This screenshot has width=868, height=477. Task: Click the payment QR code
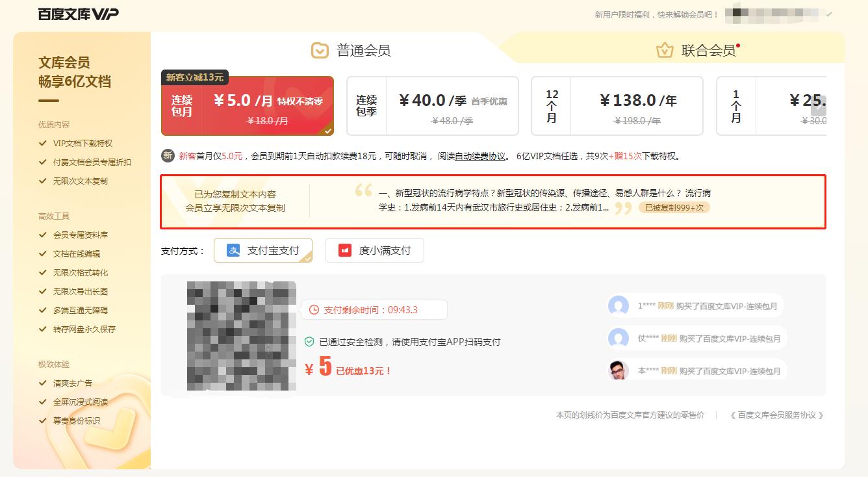pos(240,336)
